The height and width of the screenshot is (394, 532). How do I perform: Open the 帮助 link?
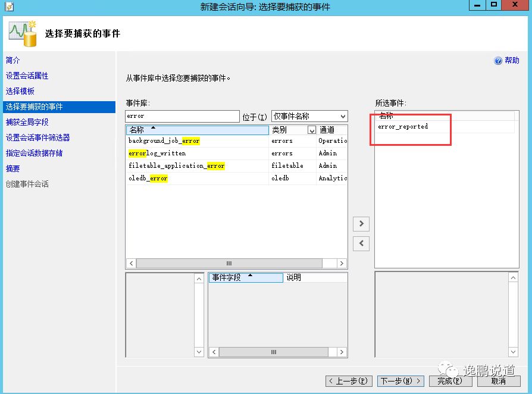512,60
